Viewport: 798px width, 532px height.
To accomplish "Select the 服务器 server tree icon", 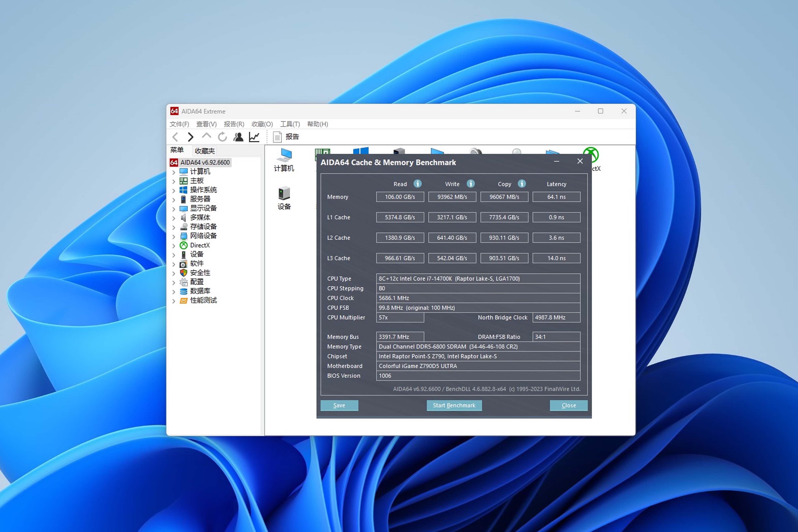I will coord(183,199).
